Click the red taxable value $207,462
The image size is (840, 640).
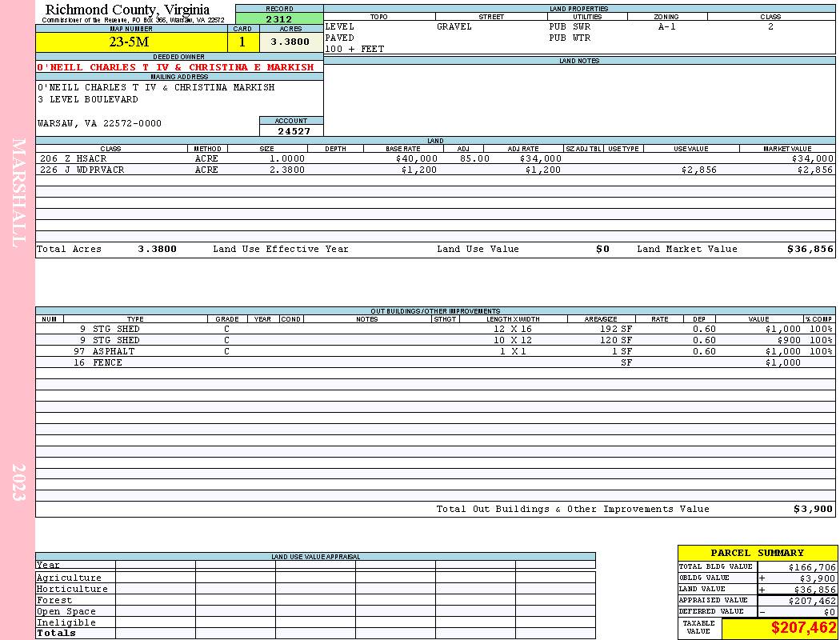click(803, 628)
